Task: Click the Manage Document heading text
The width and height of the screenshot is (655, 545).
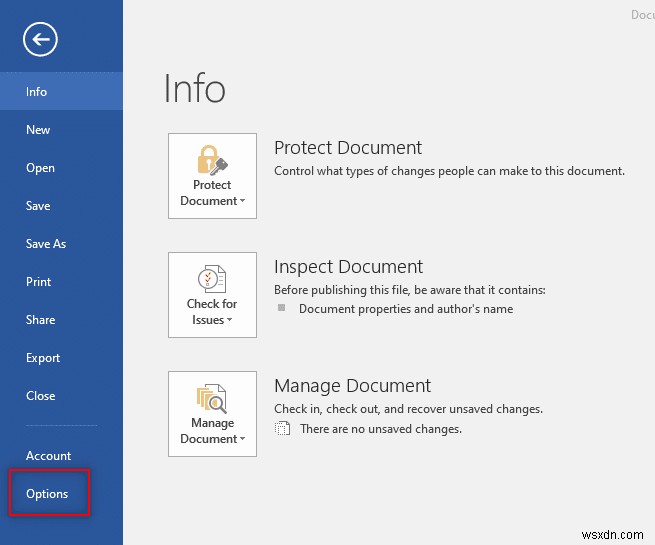Action: [352, 386]
